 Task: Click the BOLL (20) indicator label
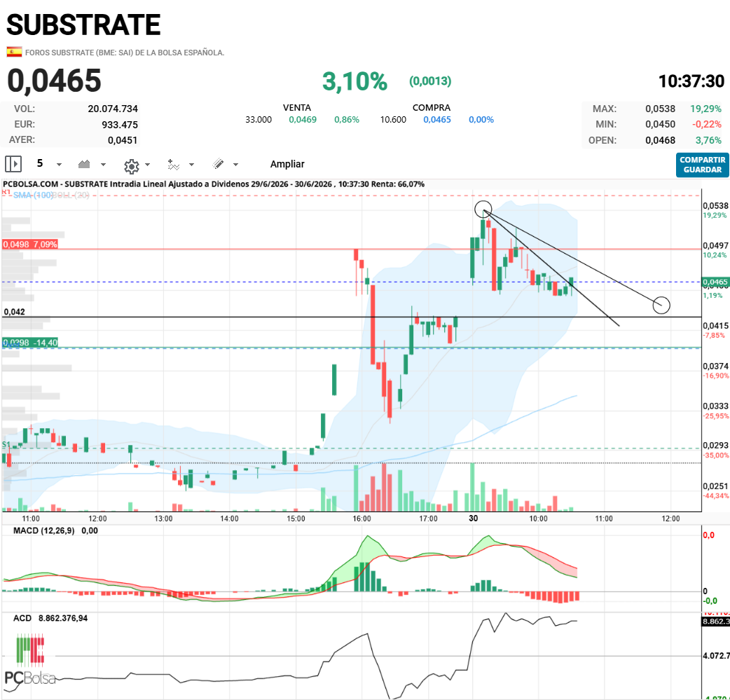pos(71,195)
